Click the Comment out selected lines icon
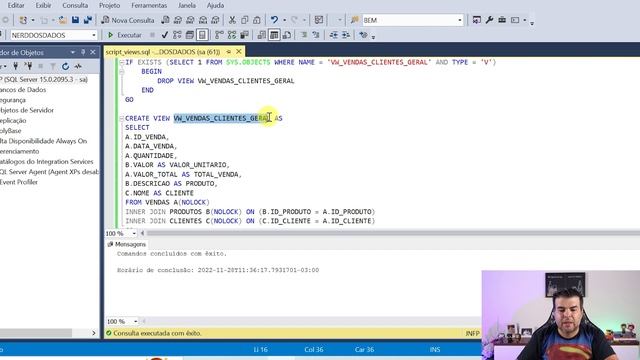The height and width of the screenshot is (360, 640). coord(304,35)
